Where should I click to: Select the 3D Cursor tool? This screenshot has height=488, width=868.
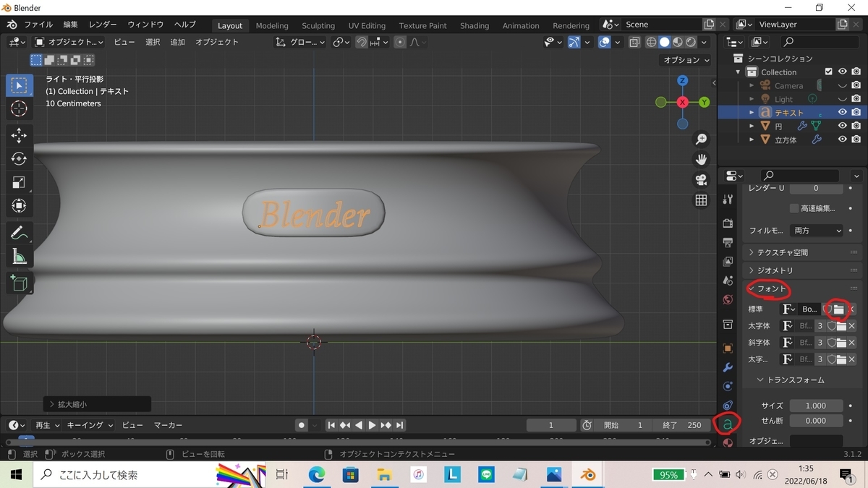[20, 109]
